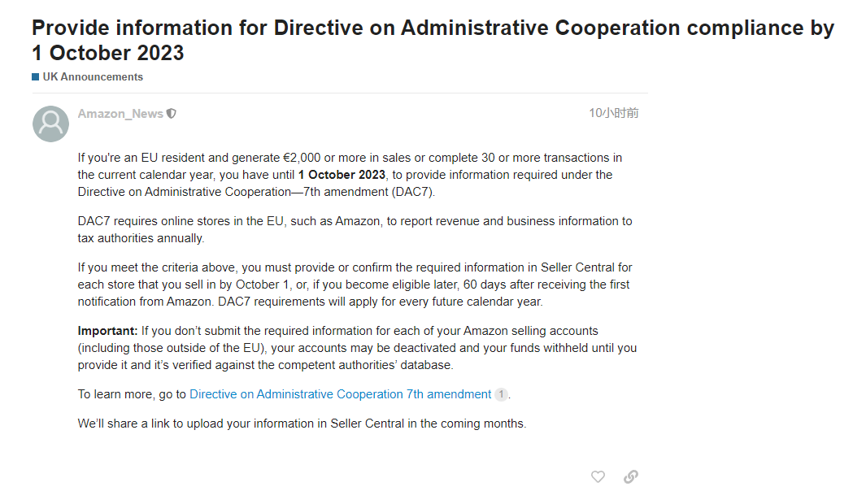The height and width of the screenshot is (504, 853).
Task: Like the post with the heart icon
Action: [x=598, y=477]
